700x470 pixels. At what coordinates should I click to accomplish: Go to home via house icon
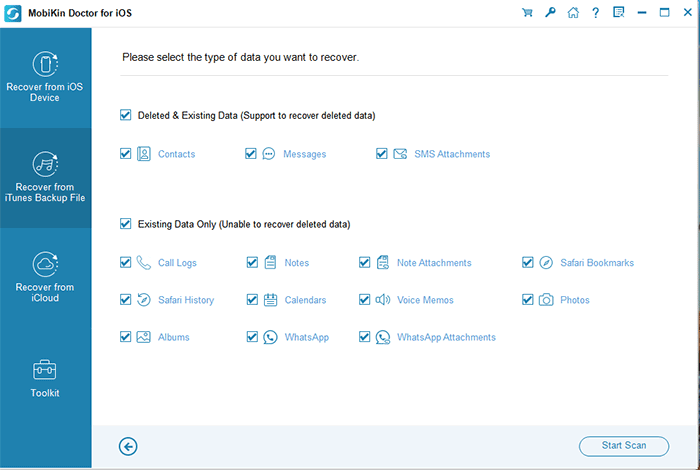point(573,12)
